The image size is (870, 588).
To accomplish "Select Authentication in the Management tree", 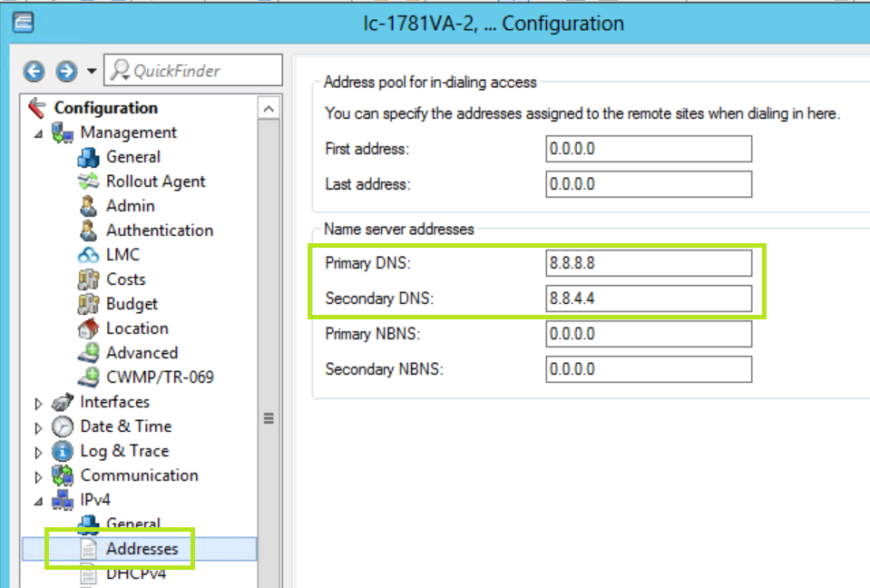I will coord(159,230).
